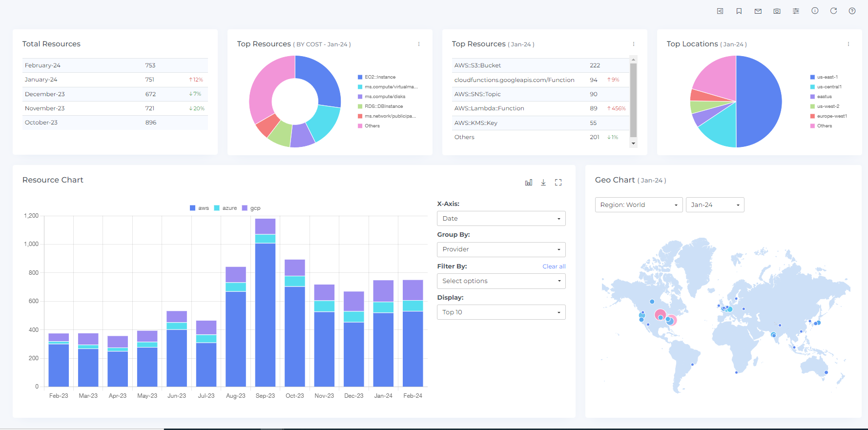Refresh the dashboard

(x=833, y=11)
